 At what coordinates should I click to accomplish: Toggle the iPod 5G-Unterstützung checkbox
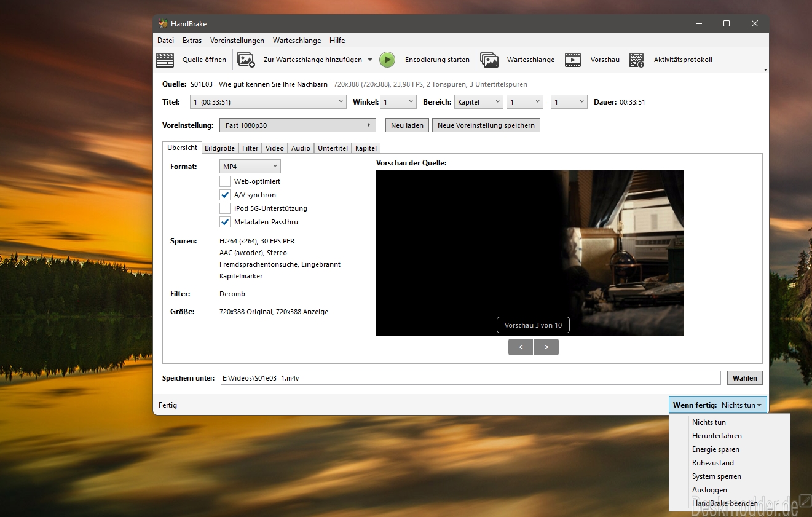(225, 208)
